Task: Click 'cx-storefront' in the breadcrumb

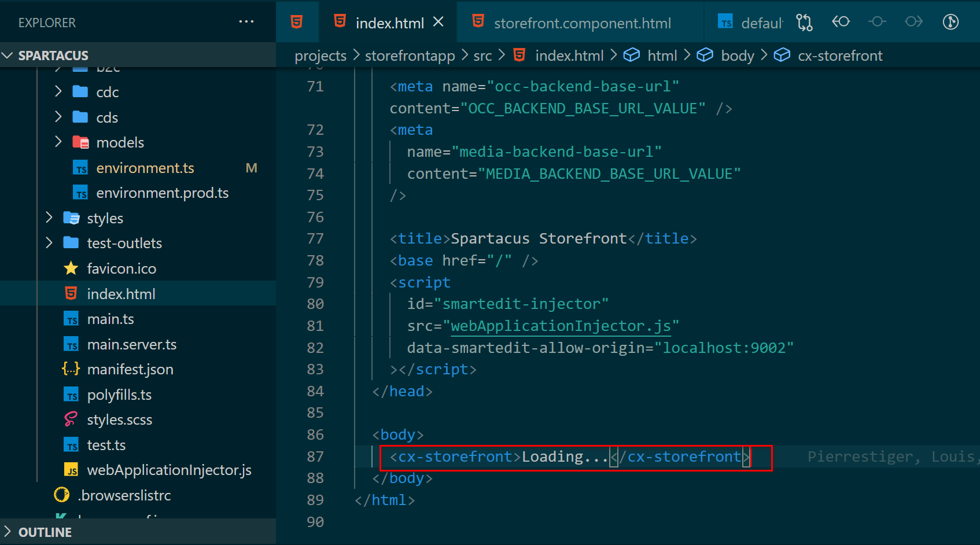Action: click(840, 56)
